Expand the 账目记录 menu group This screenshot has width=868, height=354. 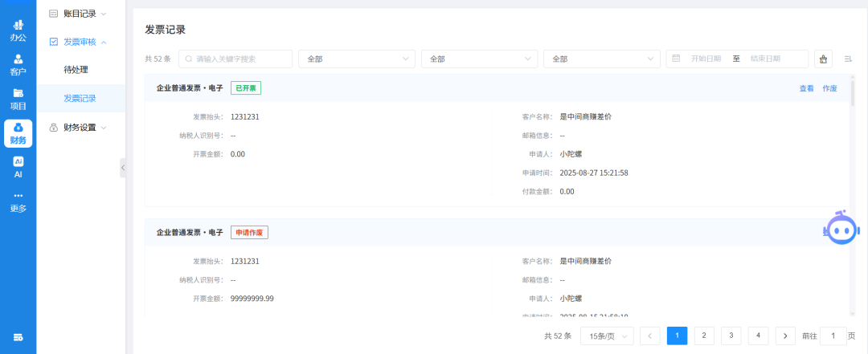coord(81,14)
